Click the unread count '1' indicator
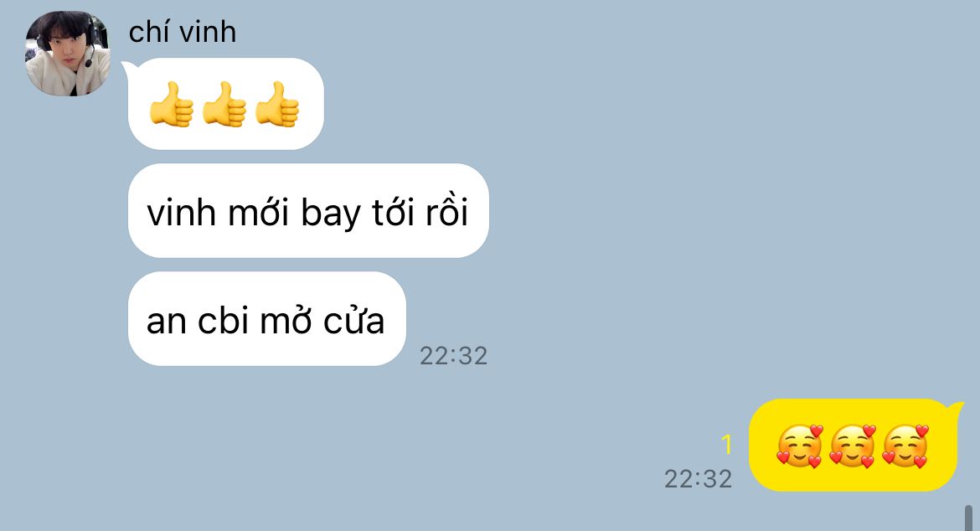Viewport: 980px width, 531px height. coord(726,445)
